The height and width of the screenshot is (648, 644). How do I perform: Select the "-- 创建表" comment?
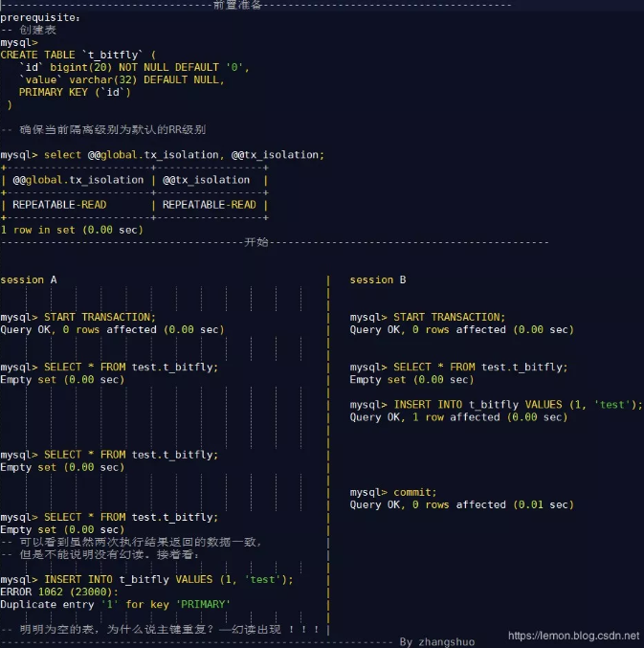[x=28, y=30]
